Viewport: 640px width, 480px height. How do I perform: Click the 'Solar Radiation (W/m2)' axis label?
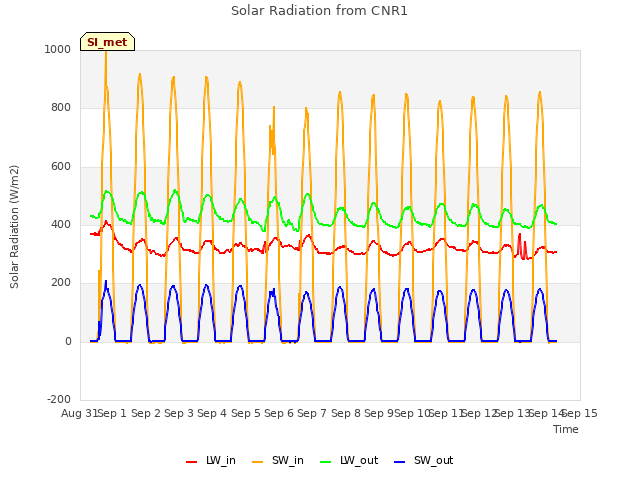pos(14,227)
